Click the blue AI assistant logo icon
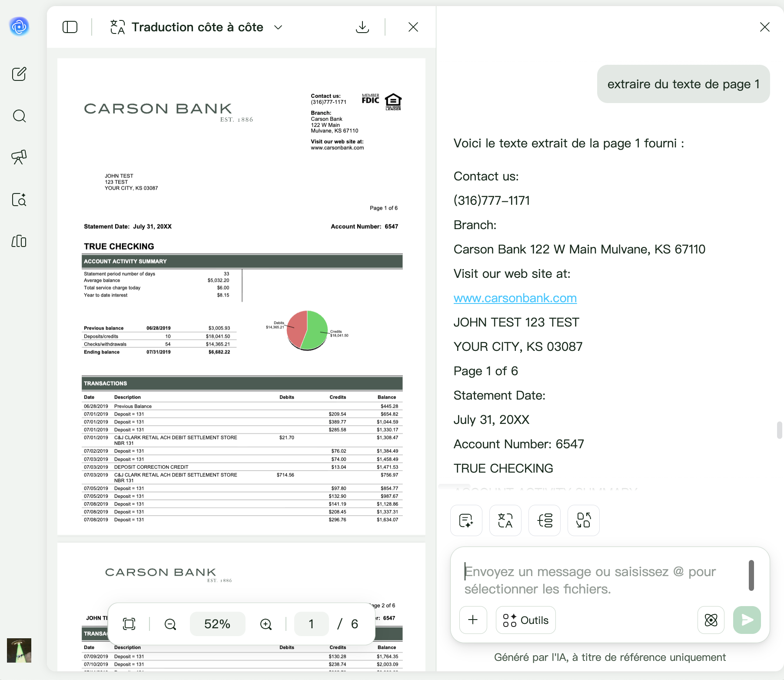The image size is (784, 680). click(x=19, y=27)
